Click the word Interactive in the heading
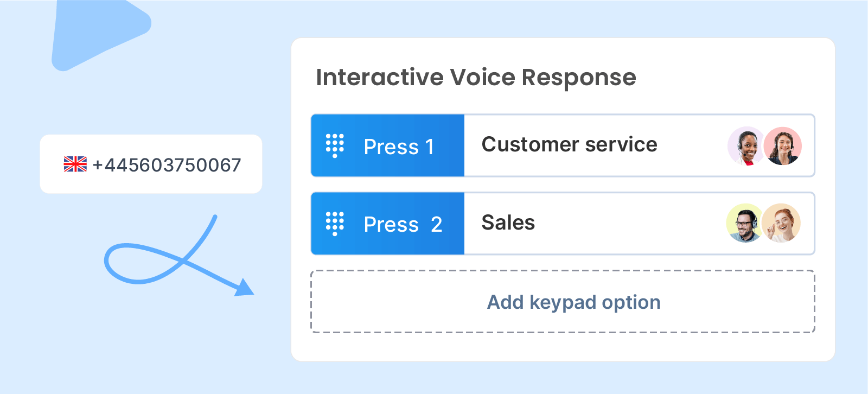The height and width of the screenshot is (394, 868). point(379,78)
